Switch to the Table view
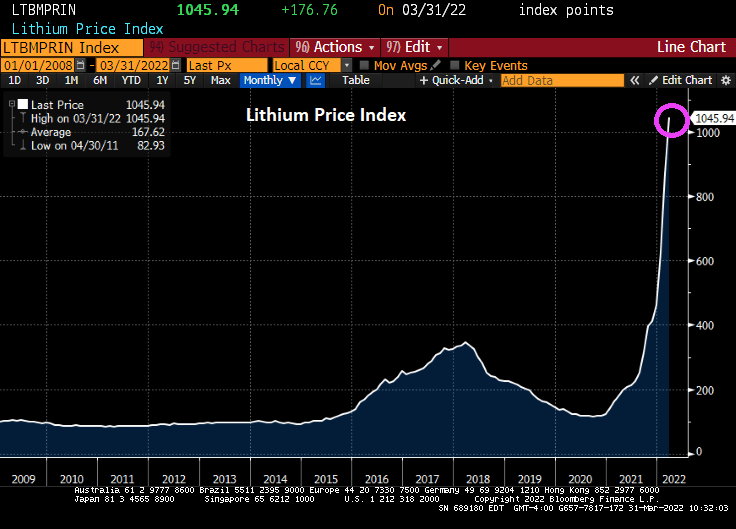The image size is (736, 529). pyautogui.click(x=355, y=80)
